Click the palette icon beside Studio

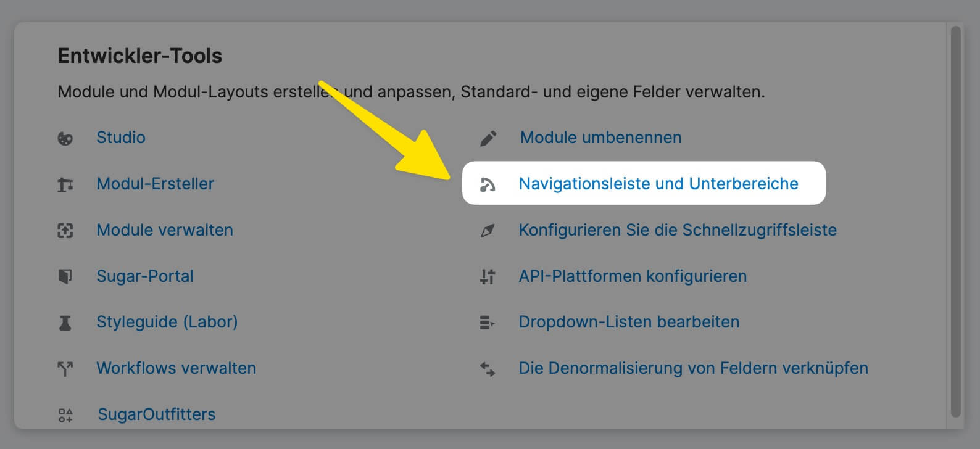65,138
